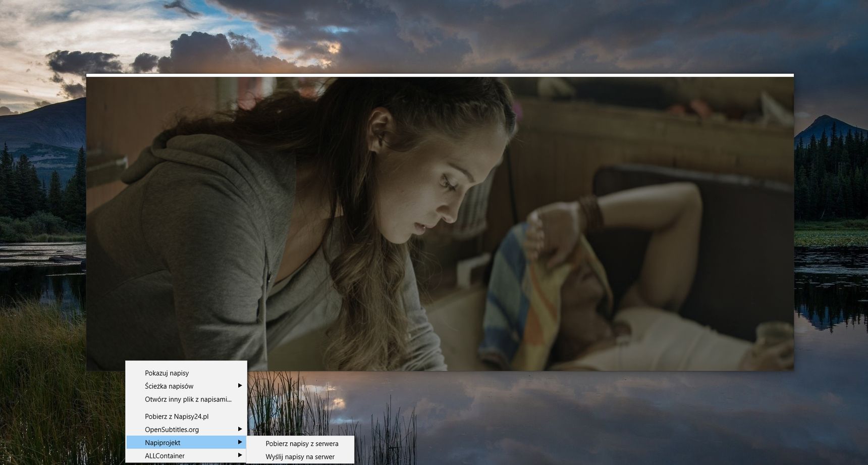The image size is (868, 465).
Task: Open the Ścieżka napisów submenu entry
Action: pyautogui.click(x=186, y=386)
